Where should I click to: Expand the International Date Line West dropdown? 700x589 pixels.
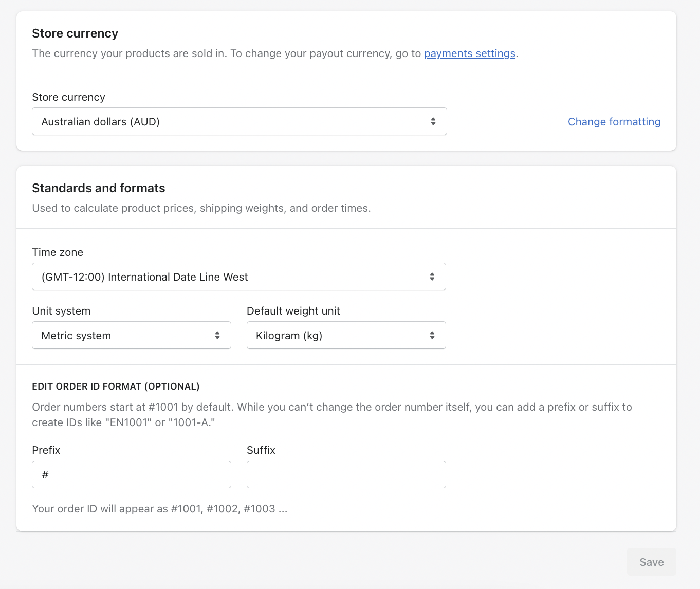231,277
